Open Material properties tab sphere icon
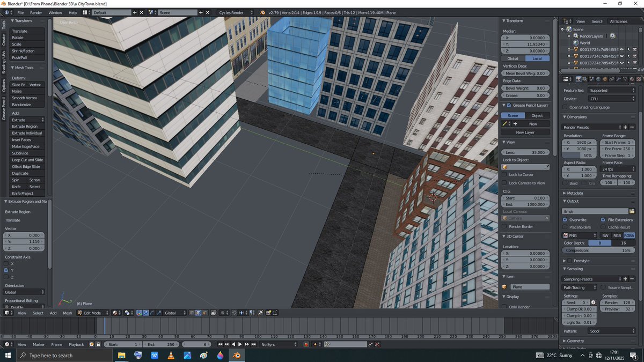The height and width of the screenshot is (362, 644). tap(632, 79)
